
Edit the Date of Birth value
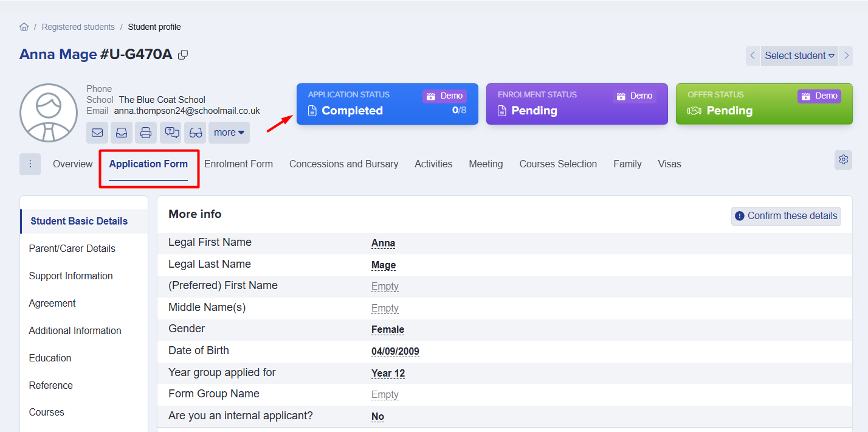click(395, 352)
